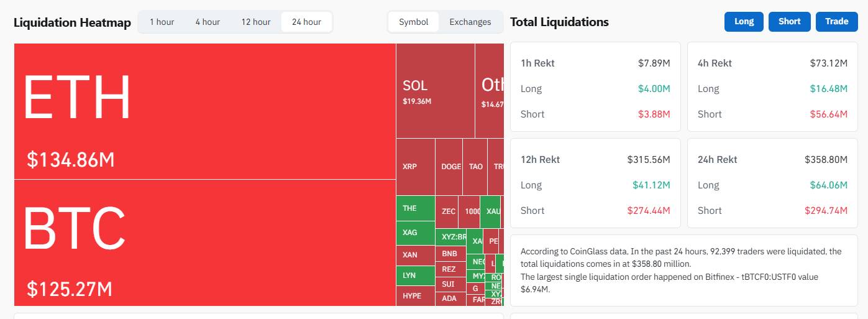Open the Trade button
Screen dimensions: 868x319
(x=836, y=22)
